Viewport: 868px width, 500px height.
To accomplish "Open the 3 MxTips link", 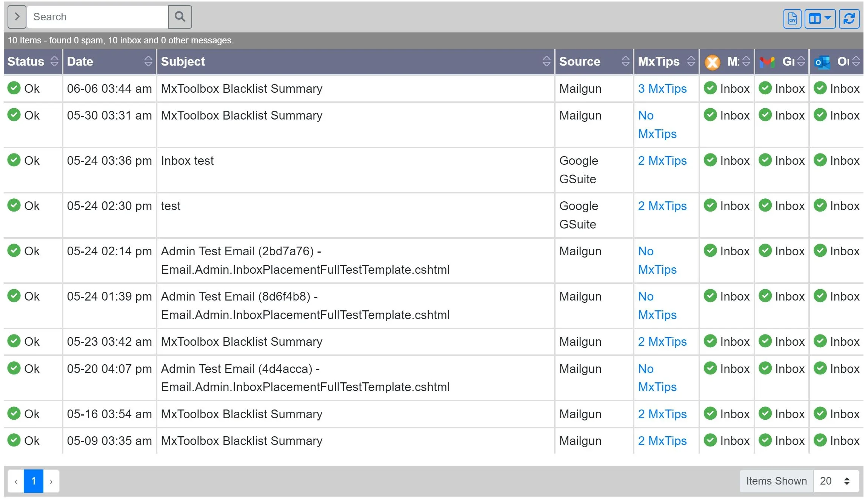I will coord(662,89).
